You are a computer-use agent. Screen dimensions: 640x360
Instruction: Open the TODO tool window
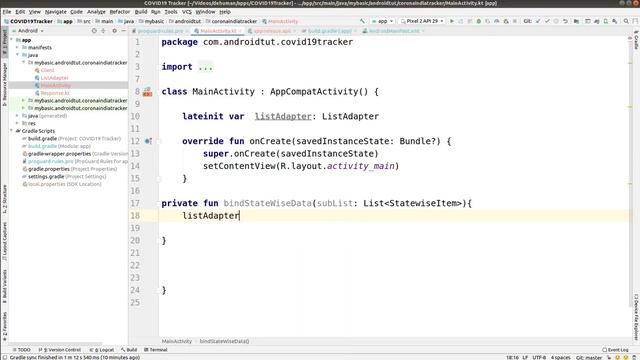tap(22, 350)
